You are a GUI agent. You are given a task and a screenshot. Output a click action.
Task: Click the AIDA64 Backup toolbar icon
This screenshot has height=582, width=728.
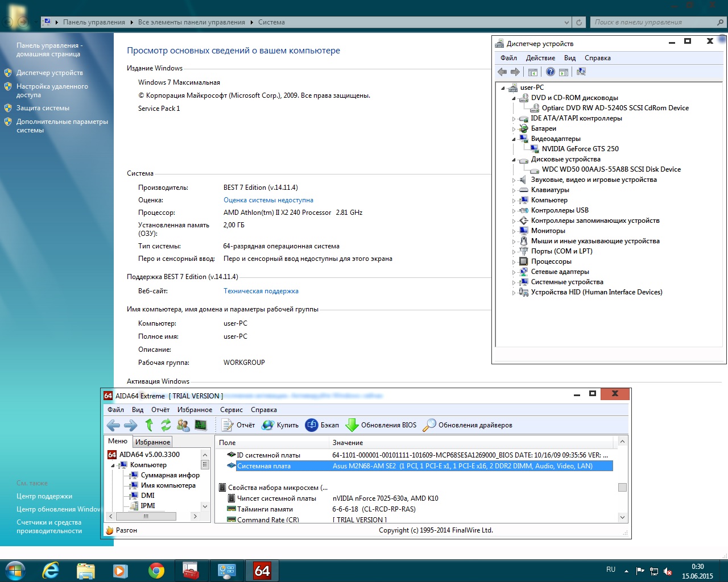click(x=312, y=425)
